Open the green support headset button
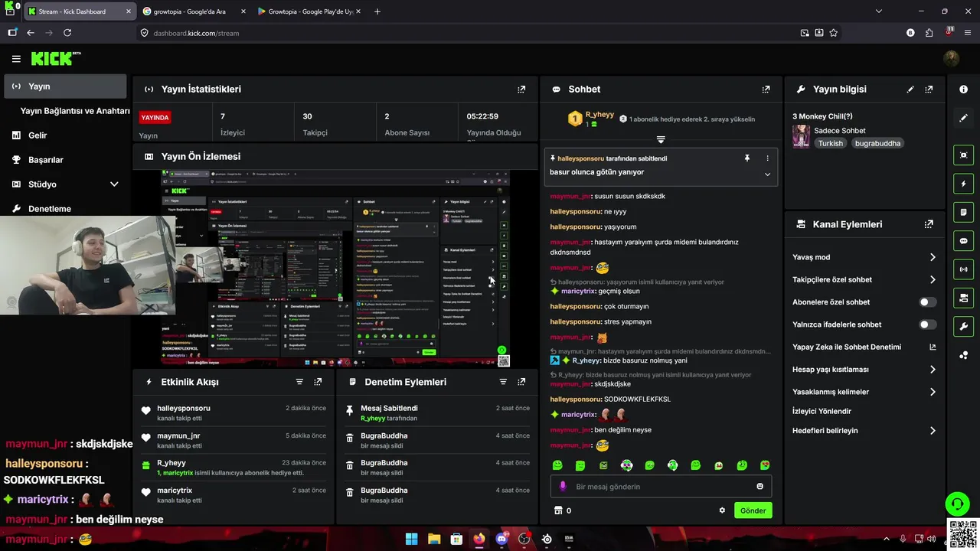Screen dimensions: 980x551 957,504
